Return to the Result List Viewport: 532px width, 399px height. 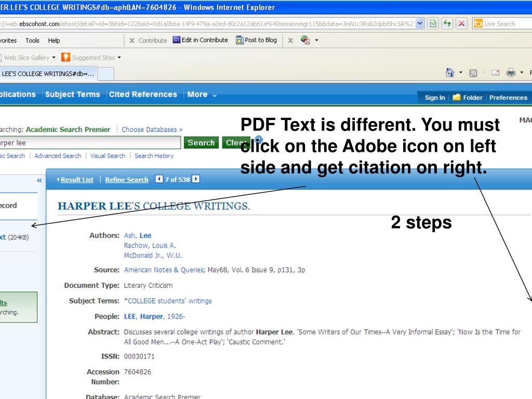click(77, 179)
